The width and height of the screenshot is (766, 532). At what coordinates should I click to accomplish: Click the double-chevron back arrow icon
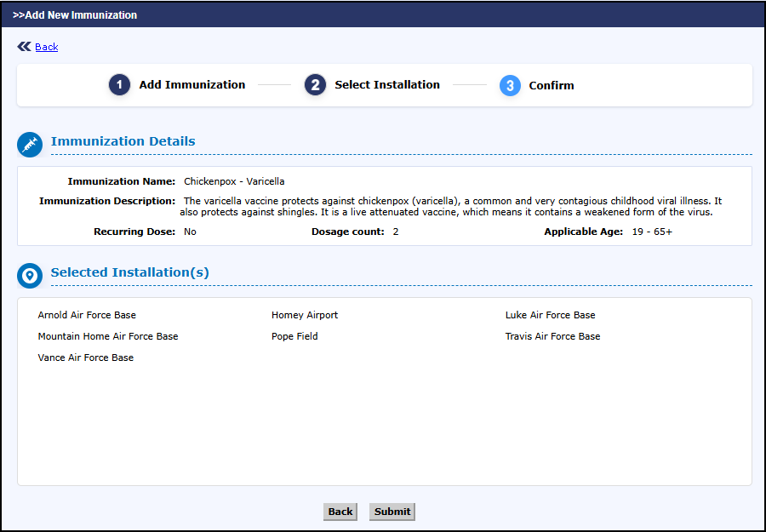[x=24, y=47]
